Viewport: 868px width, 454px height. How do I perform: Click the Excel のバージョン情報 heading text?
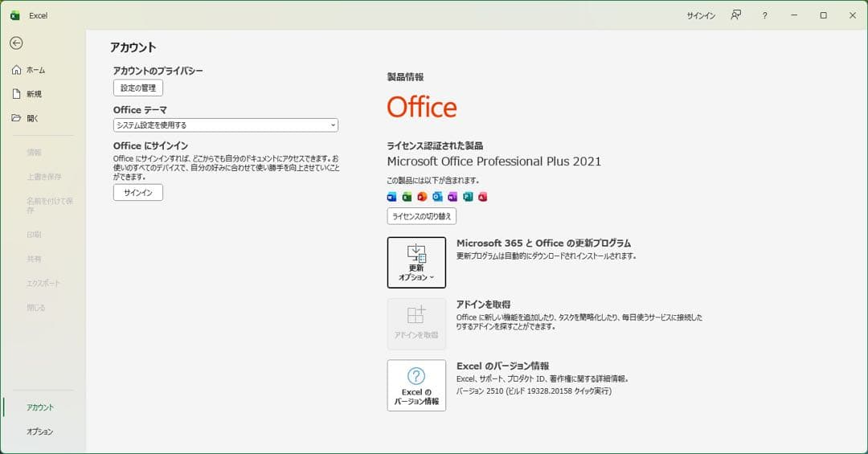point(502,366)
